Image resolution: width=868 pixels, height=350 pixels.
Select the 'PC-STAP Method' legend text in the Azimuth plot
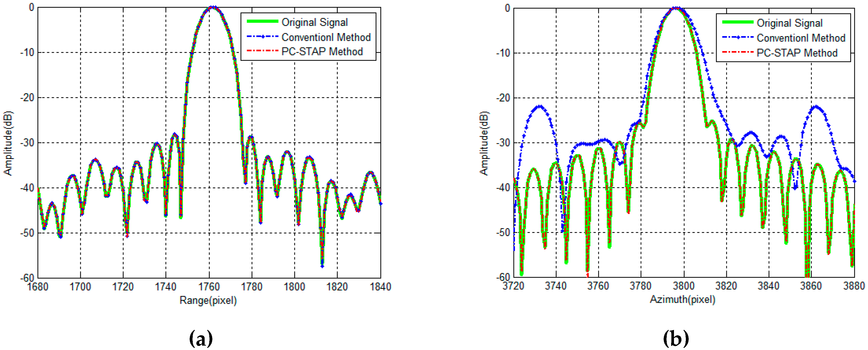coord(797,53)
